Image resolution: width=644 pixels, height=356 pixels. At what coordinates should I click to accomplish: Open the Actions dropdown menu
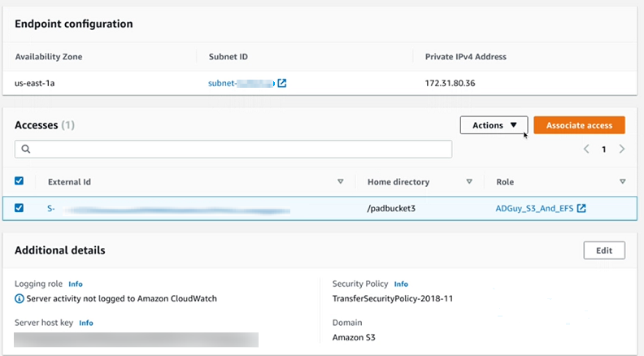point(494,125)
